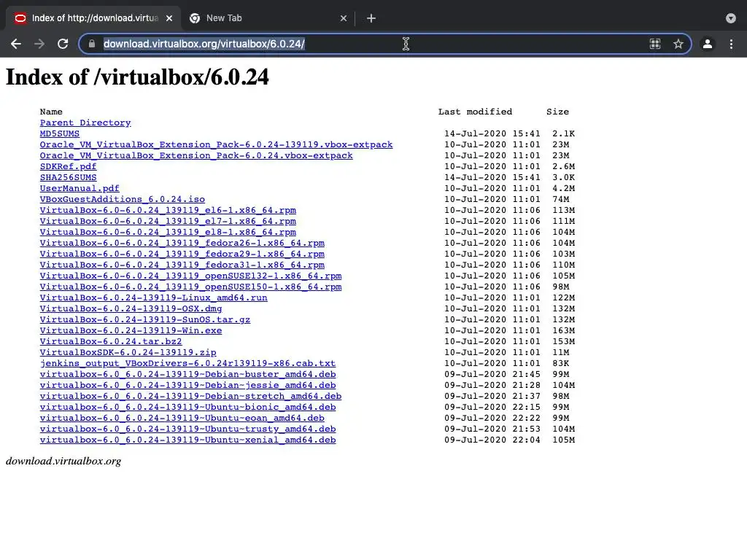The width and height of the screenshot is (747, 560).
Task: Download the Ubuntu xenial amd64 deb
Action: (187, 440)
